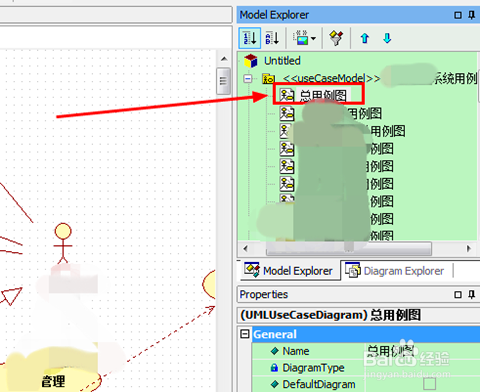Edit the Name property value field
The width and height of the screenshot is (480, 392).
pos(423,351)
